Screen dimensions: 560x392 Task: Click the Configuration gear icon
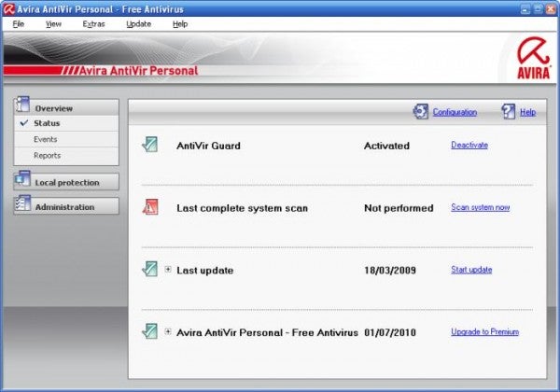(x=420, y=112)
